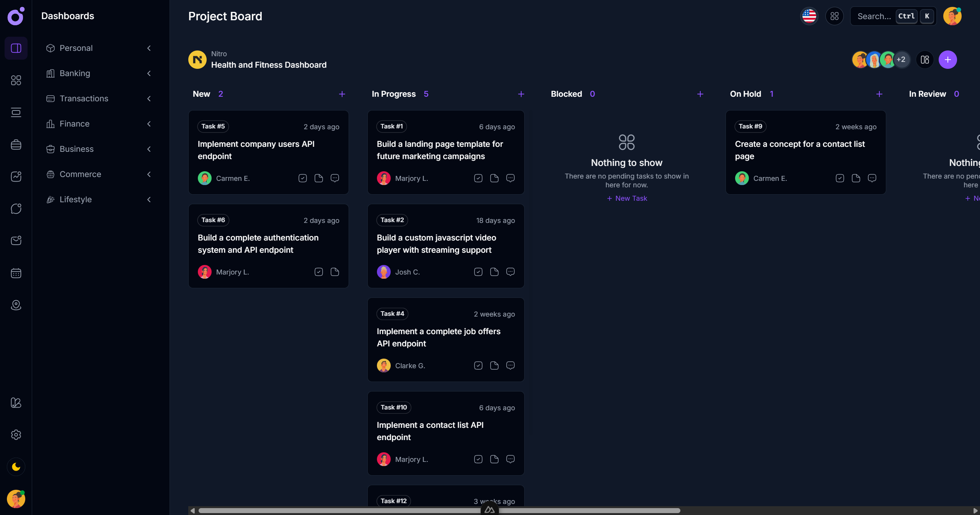Select Transactions in the sidebar menu

(x=84, y=98)
